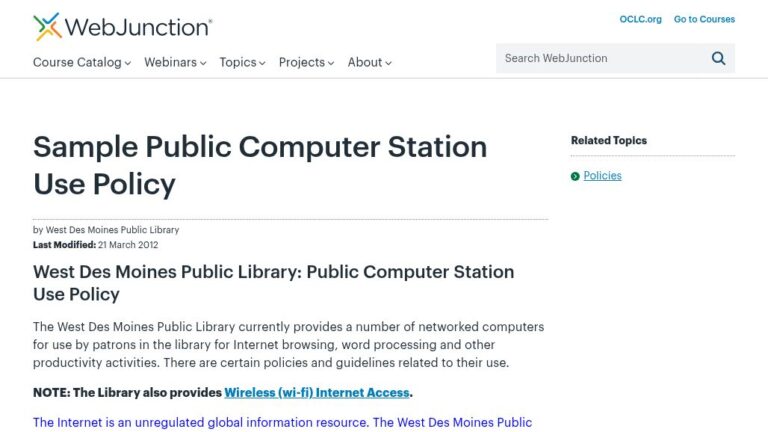Click the West Des Moines Public Library subheading
Viewport: 768px width, 432px height.
pos(273,283)
